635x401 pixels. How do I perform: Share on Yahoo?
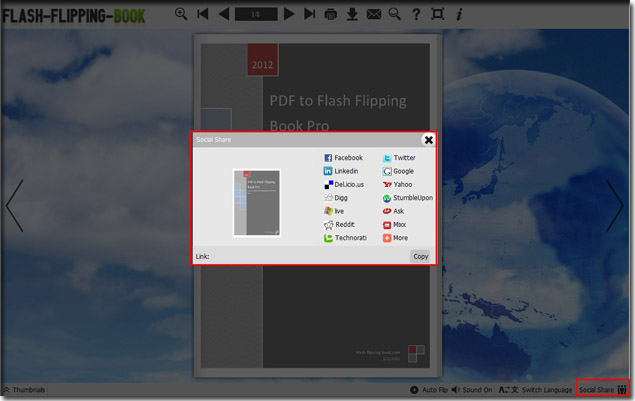(x=397, y=184)
